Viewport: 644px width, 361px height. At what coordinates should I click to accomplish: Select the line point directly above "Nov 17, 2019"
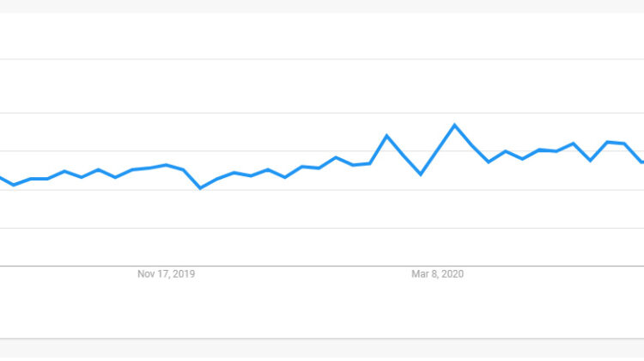pyautogui.click(x=167, y=165)
